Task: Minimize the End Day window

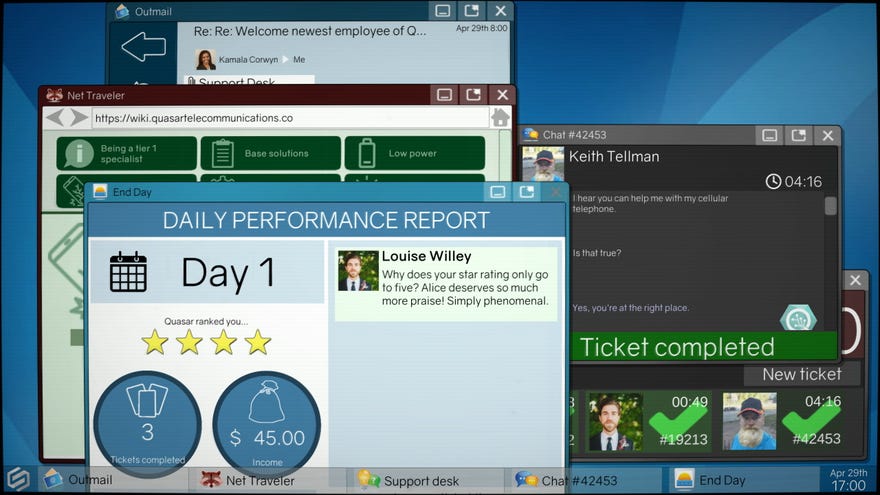Action: (498, 192)
